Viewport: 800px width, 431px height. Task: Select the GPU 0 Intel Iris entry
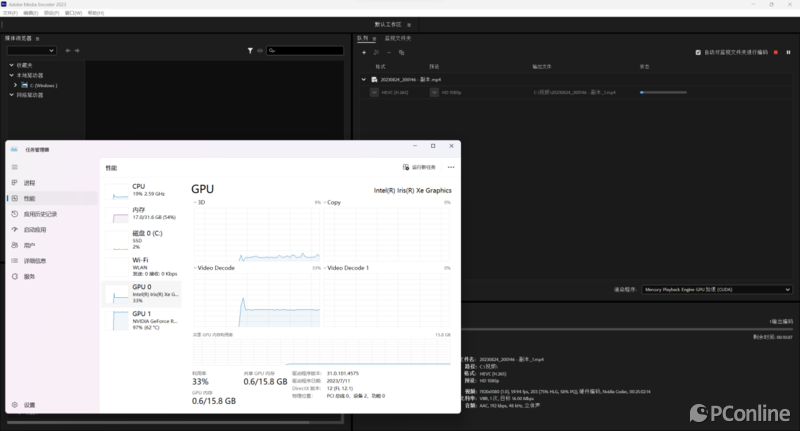[x=142, y=294]
